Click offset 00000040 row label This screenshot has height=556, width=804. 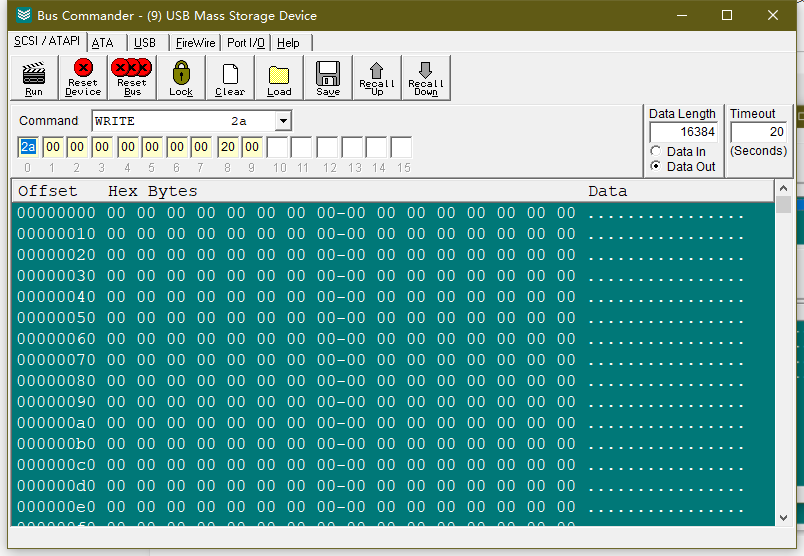point(56,297)
